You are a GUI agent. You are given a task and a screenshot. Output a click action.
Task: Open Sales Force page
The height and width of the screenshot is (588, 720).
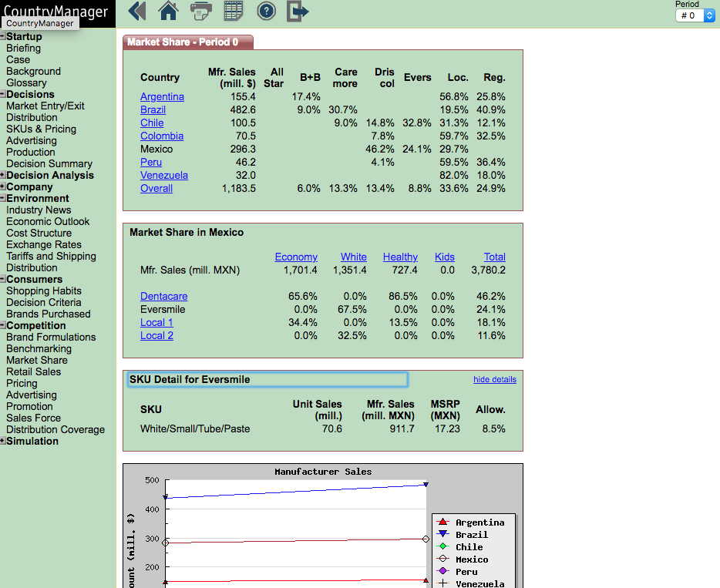tap(33, 418)
